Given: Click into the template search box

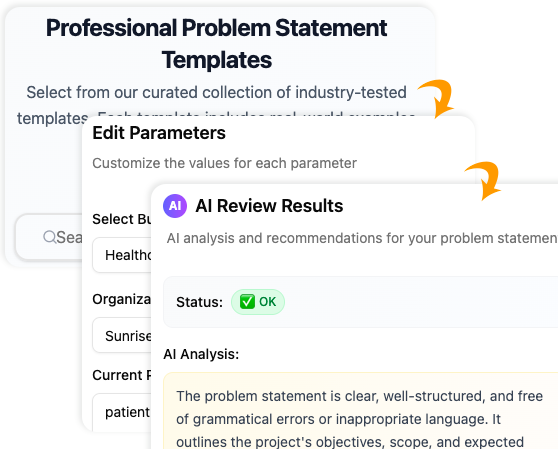Looking at the screenshot, I should tap(49, 237).
